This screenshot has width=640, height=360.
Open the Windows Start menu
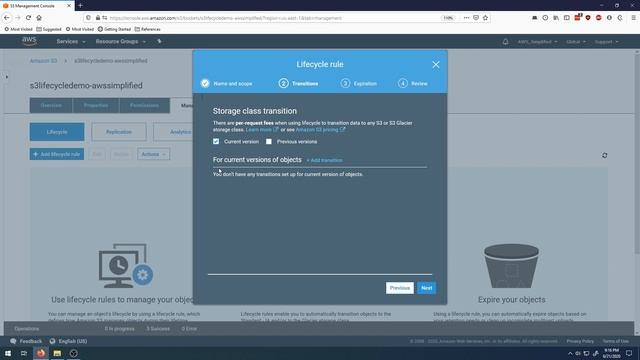[x=8, y=353]
